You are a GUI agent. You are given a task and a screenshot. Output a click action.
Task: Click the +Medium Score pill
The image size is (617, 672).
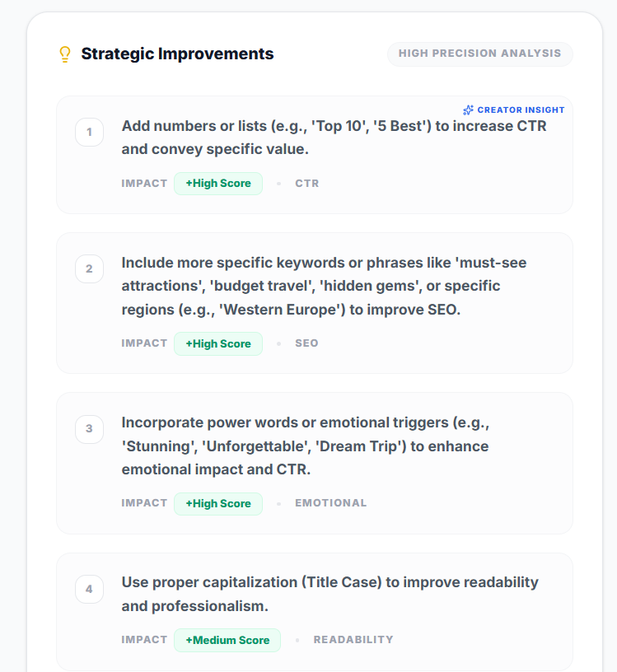click(x=227, y=640)
